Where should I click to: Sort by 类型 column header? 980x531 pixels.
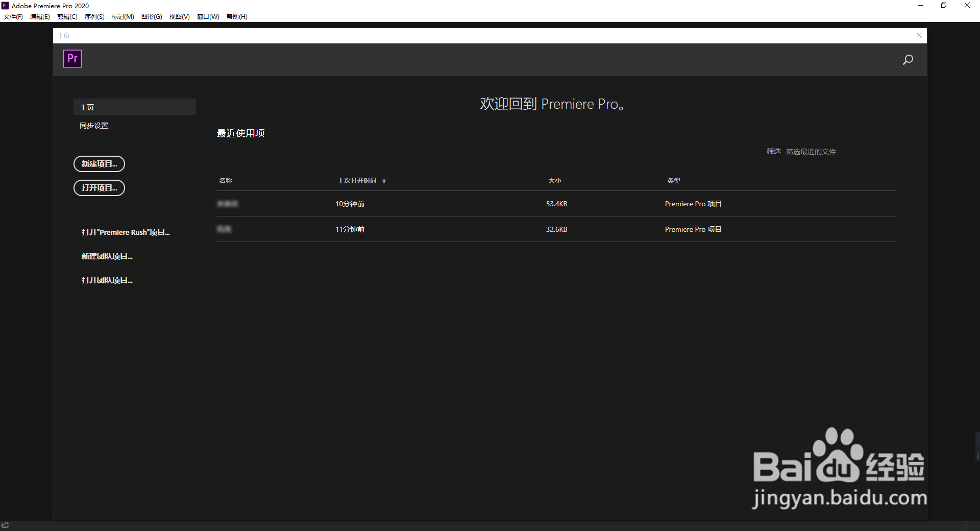tap(674, 181)
